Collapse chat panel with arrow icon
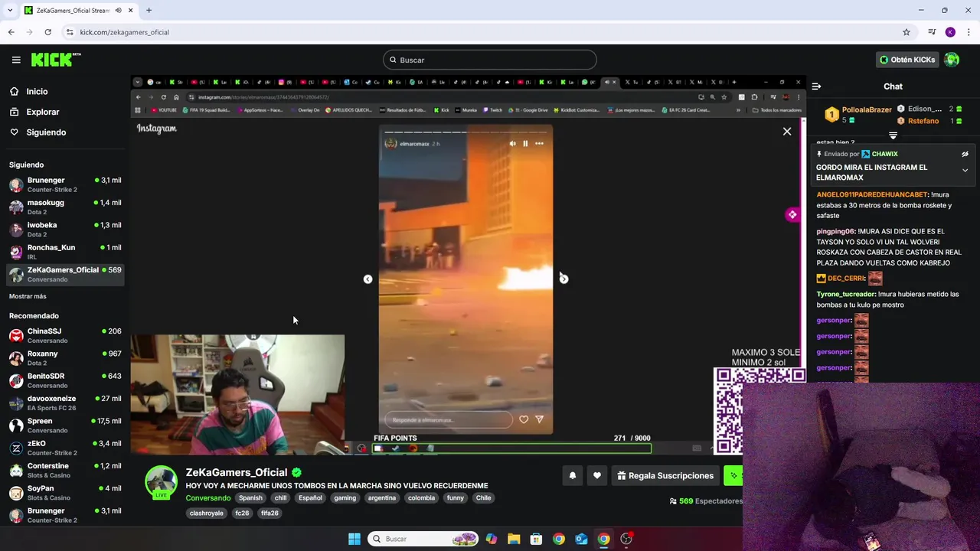980x551 pixels. 816,86
